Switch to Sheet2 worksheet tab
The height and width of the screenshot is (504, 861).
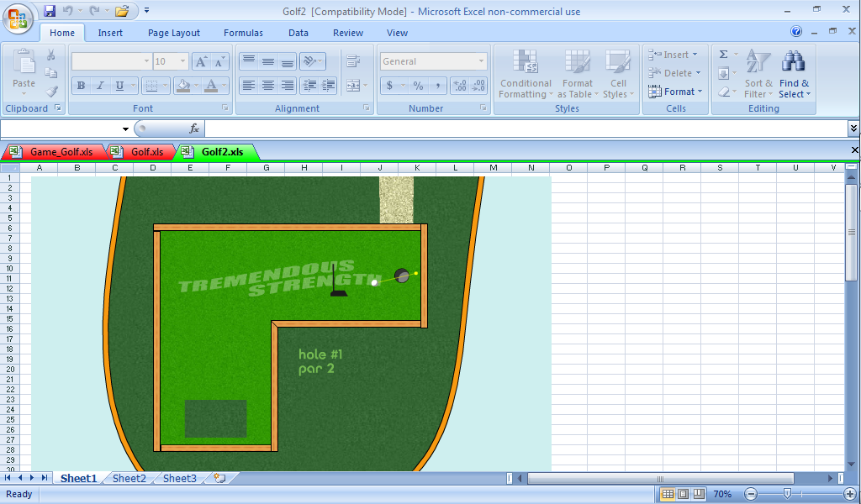129,478
